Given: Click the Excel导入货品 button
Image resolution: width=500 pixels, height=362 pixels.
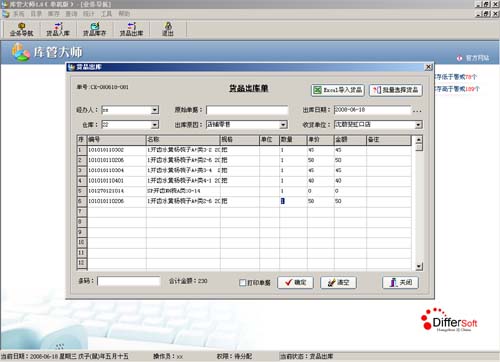Looking at the screenshot, I should pos(338,90).
